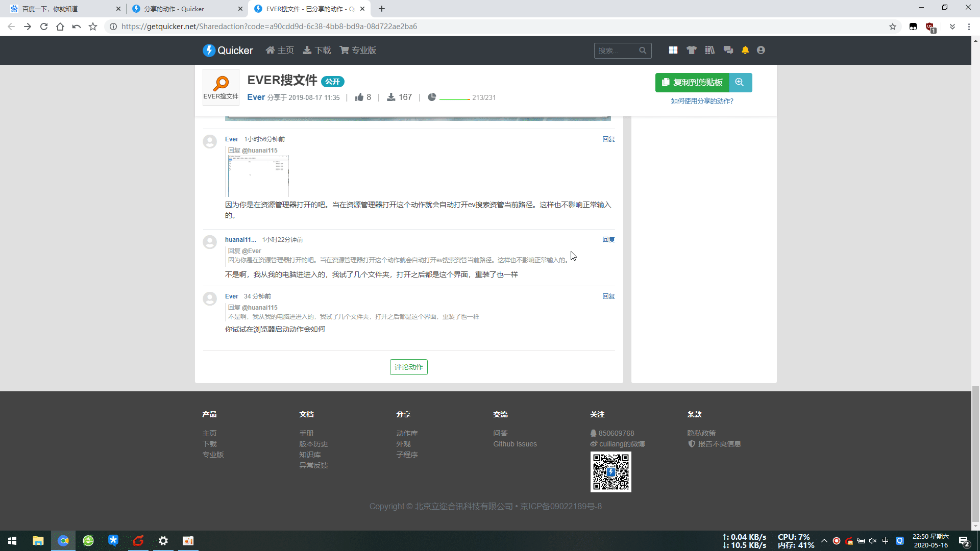Click the site info icon in address bar
Screen dimensions: 980x551
(x=113, y=27)
